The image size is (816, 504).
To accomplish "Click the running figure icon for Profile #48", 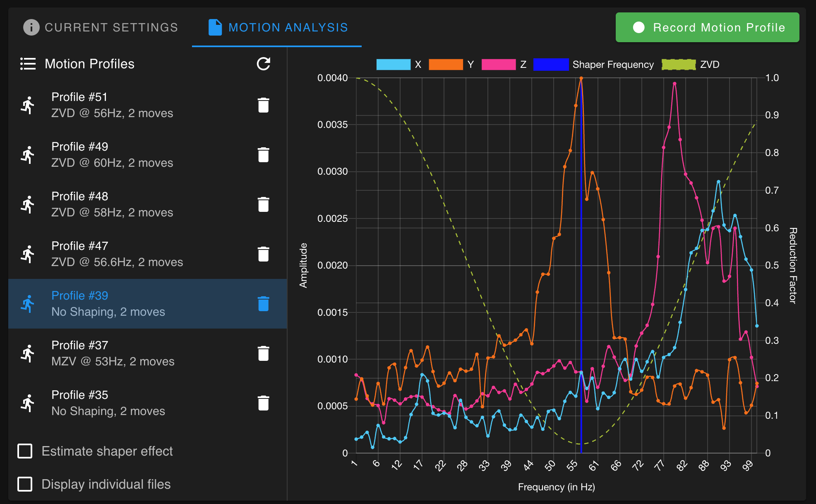I will pos(28,204).
